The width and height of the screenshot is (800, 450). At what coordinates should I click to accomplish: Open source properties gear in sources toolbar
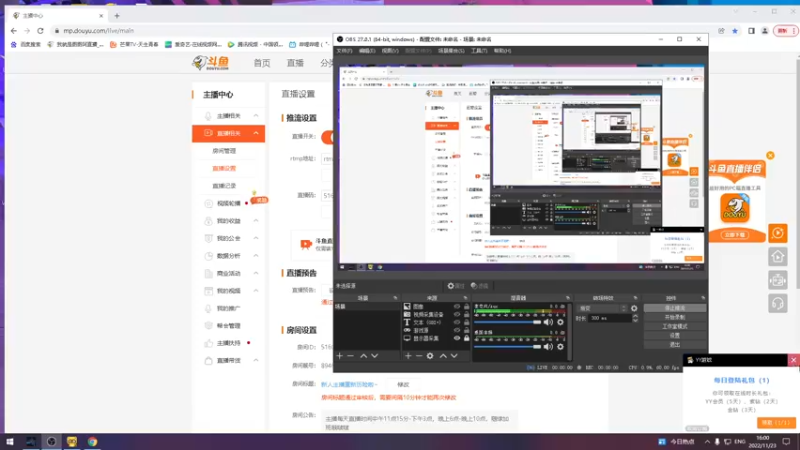point(430,356)
